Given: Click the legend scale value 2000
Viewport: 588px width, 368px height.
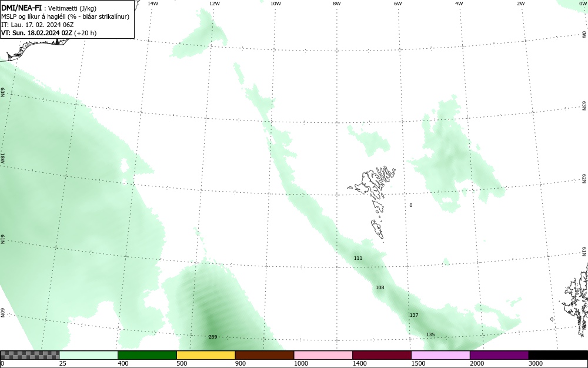Looking at the screenshot, I should (x=477, y=363).
